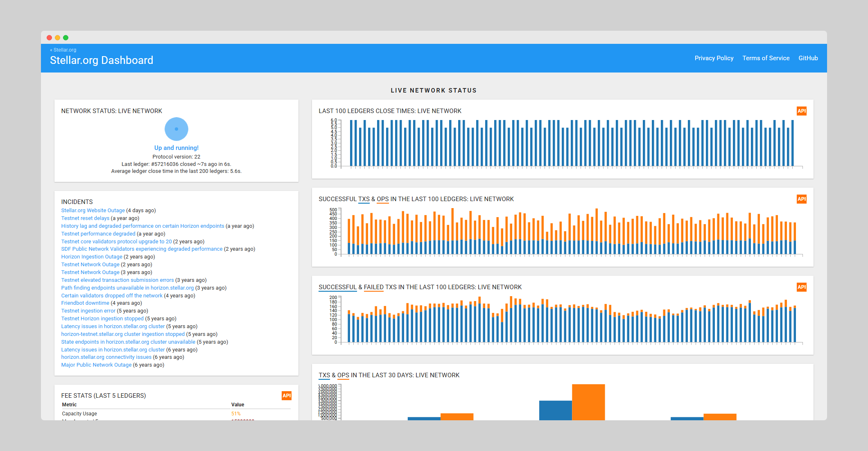Click OPS legend label in successful chart
Image resolution: width=868 pixels, height=451 pixels.
coord(382,199)
